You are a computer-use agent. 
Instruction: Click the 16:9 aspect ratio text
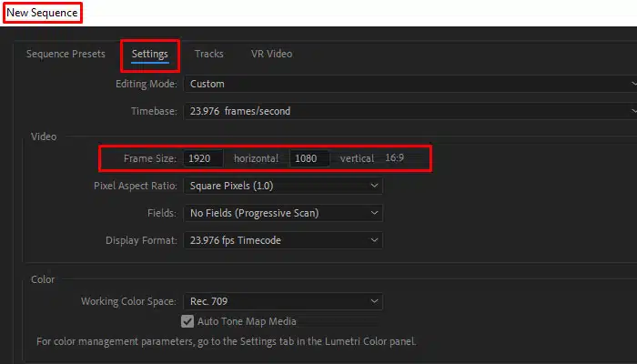click(x=394, y=157)
